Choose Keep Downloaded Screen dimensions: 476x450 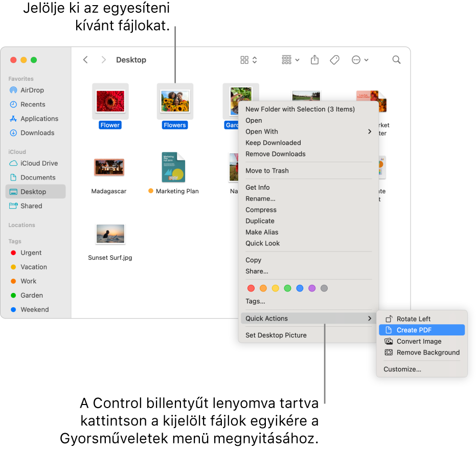(x=273, y=143)
